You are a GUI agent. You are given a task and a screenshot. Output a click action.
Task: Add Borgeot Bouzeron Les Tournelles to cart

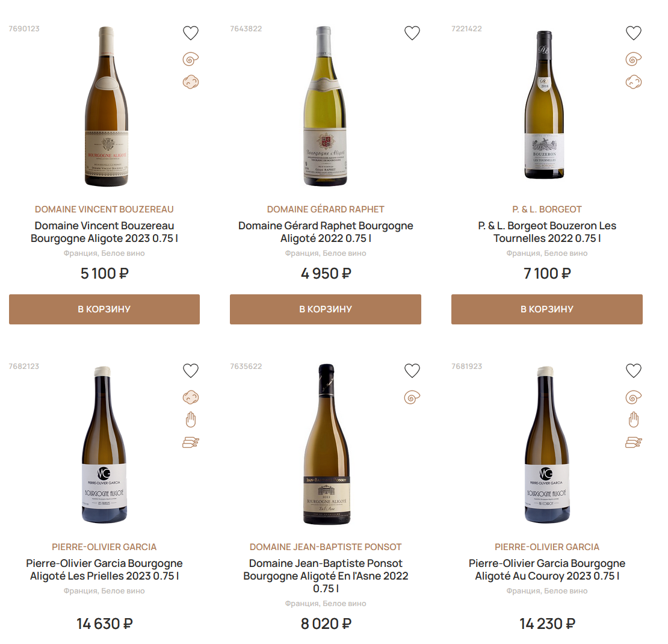pyautogui.click(x=547, y=309)
